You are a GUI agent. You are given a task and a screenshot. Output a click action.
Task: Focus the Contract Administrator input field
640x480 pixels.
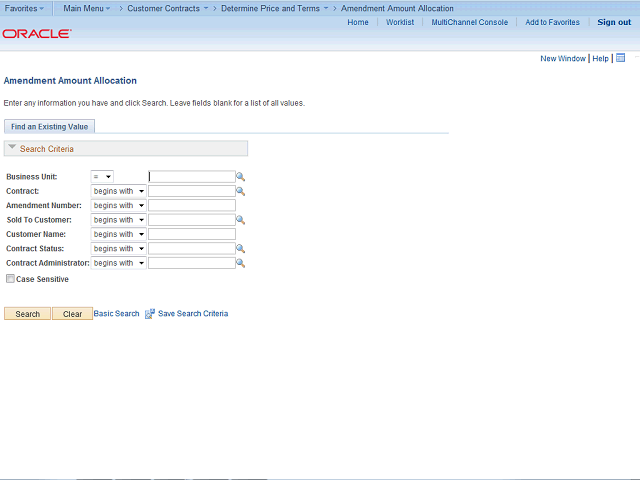point(192,263)
